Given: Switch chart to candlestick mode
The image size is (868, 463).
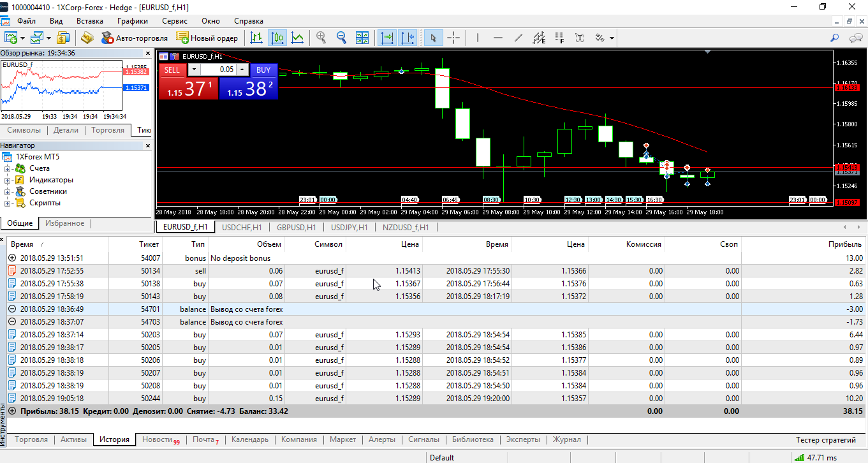Looking at the screenshot, I should 277,38.
